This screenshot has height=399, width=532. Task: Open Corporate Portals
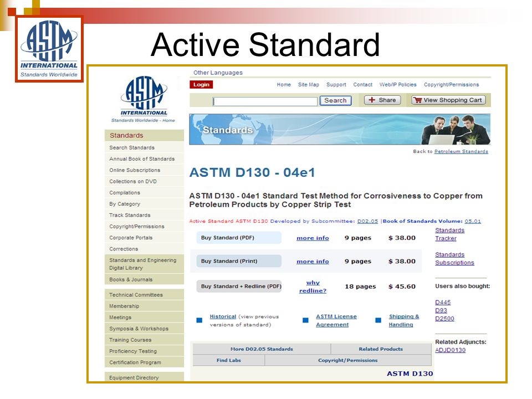144,238
